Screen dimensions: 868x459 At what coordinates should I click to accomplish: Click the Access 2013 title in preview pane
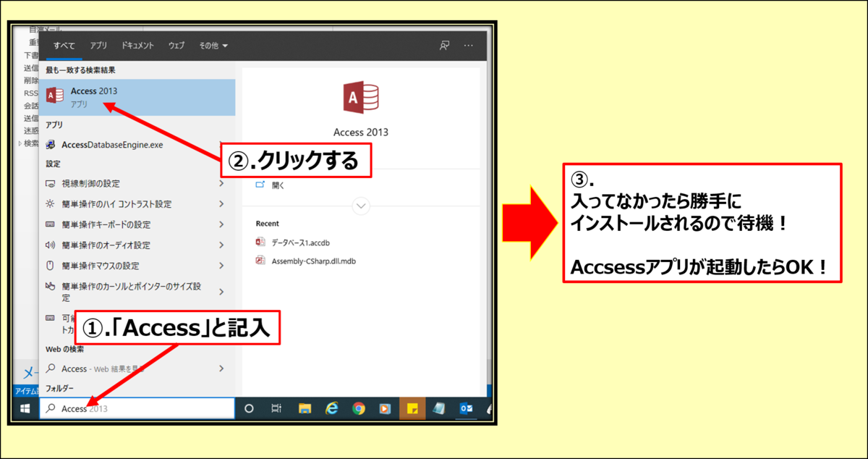360,132
